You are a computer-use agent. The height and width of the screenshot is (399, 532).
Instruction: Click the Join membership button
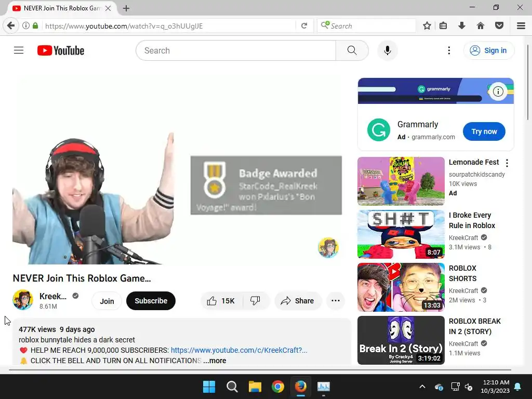(x=107, y=301)
